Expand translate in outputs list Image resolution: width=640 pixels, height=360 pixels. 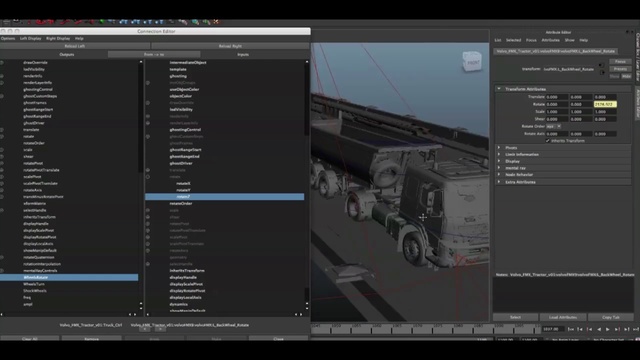point(2,130)
